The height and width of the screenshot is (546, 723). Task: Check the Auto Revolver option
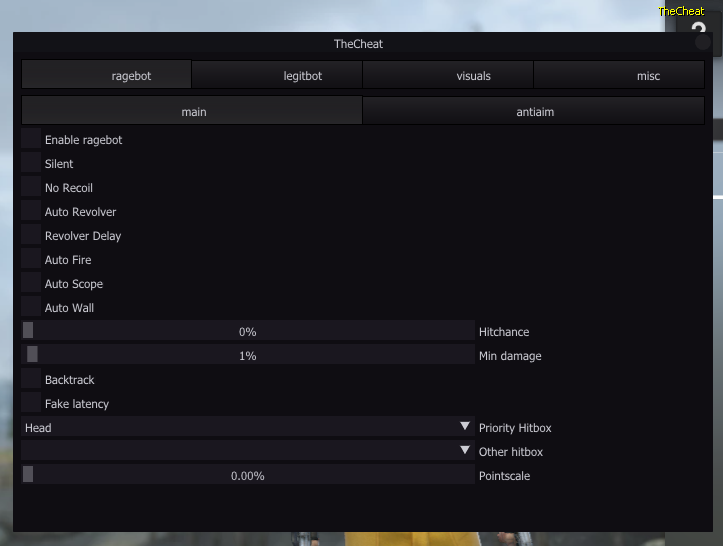(x=31, y=210)
